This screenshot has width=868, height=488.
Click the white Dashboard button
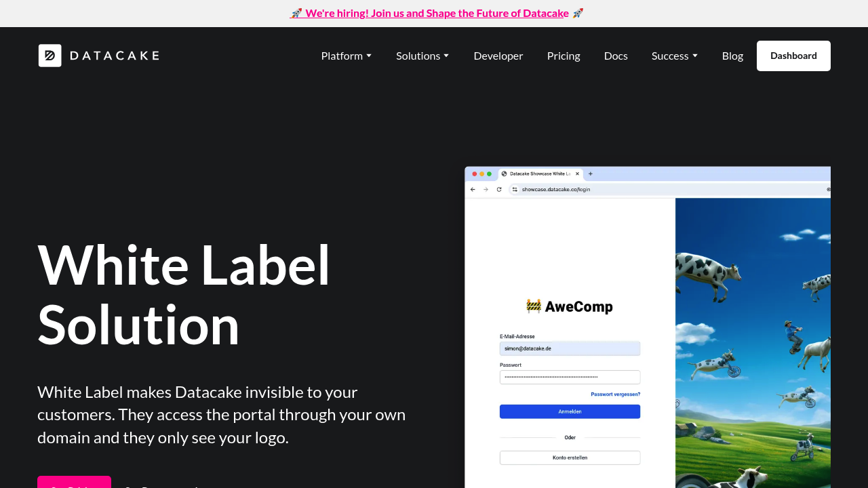793,56
